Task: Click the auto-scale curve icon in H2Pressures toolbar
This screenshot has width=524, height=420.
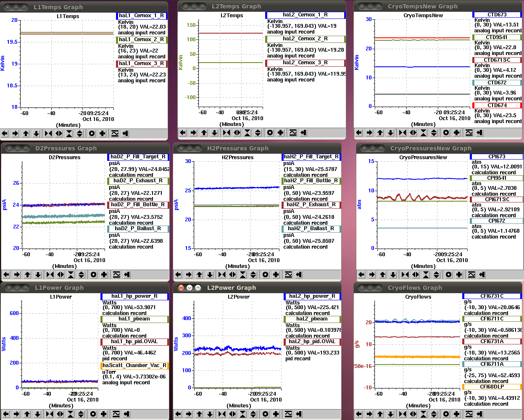Action: point(288,275)
